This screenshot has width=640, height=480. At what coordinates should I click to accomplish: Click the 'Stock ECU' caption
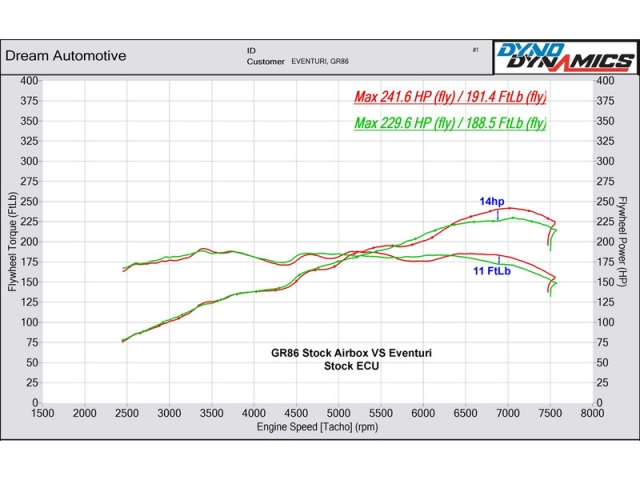(x=351, y=366)
